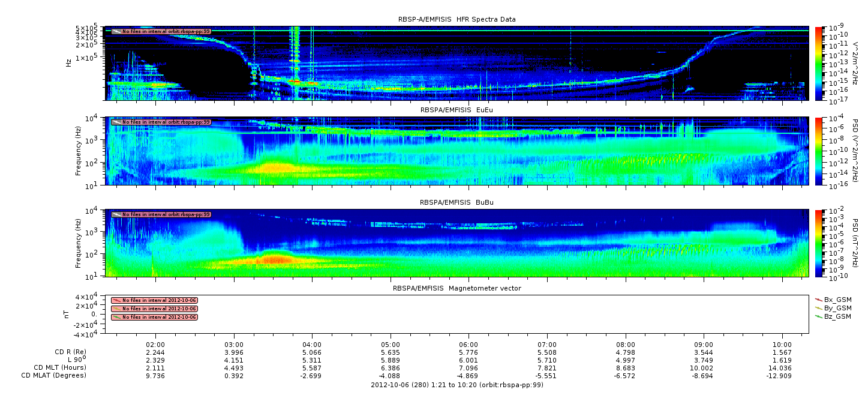Click the RBSPA/EMFISIS Magnetometer vector title
Viewport: 868px width, 395px height.
click(456, 288)
